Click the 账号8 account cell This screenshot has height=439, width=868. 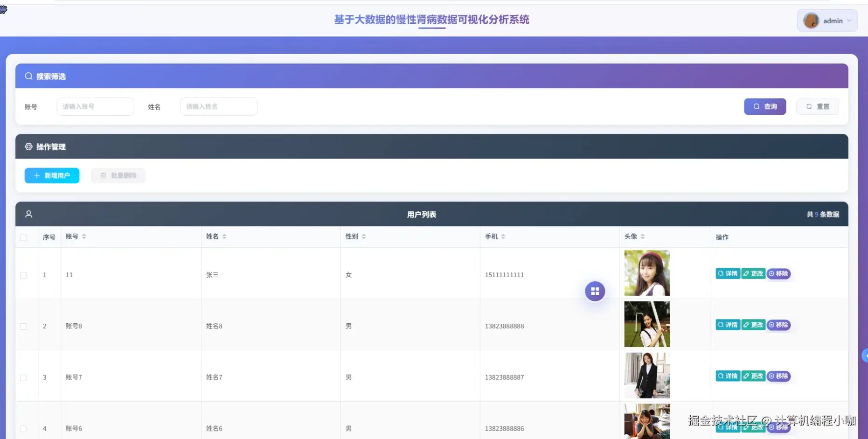(74, 326)
